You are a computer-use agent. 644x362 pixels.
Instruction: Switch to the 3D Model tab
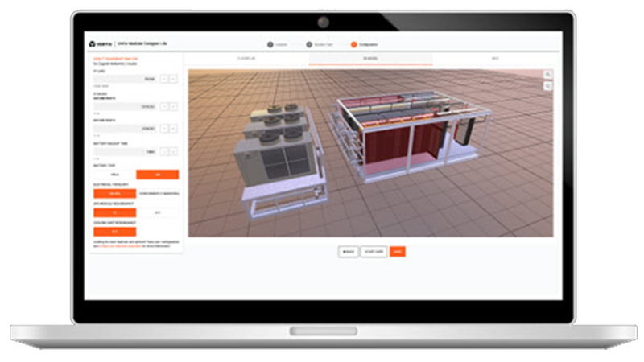pos(370,60)
